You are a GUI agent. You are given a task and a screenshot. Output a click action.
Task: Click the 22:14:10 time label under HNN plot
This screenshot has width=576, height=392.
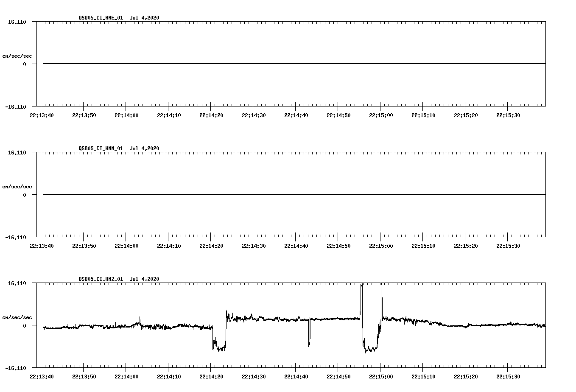pyautogui.click(x=169, y=246)
